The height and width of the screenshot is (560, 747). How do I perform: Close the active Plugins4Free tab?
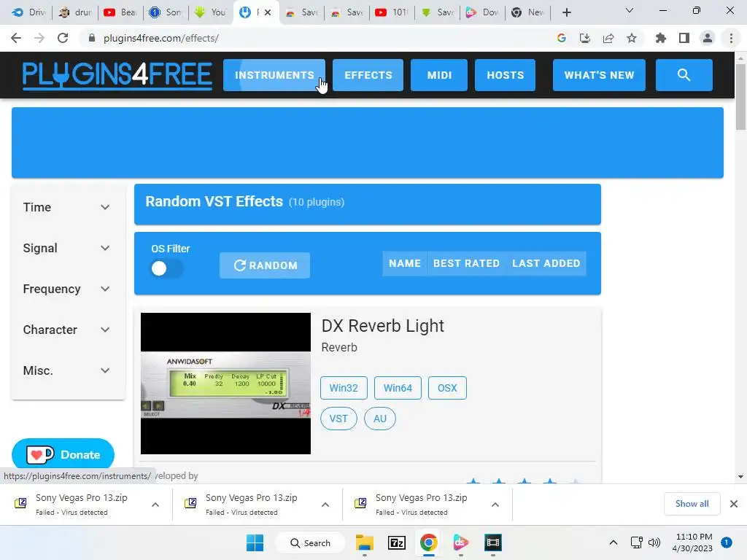(x=268, y=12)
